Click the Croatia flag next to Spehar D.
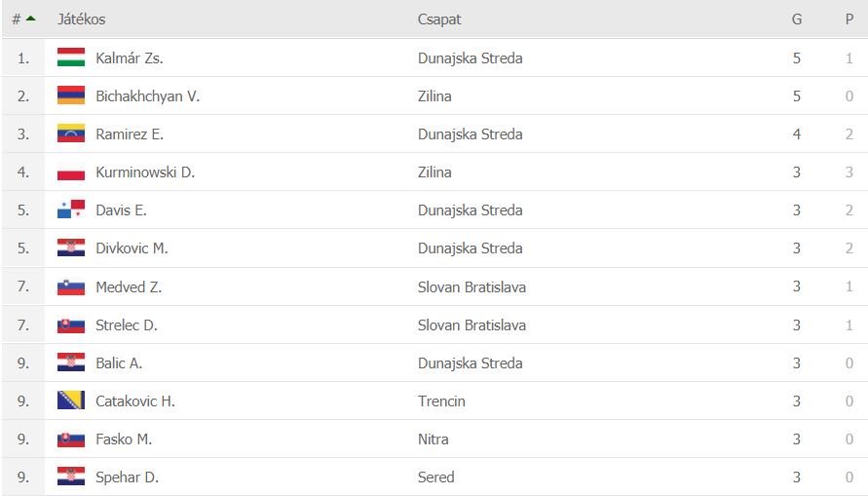This screenshot has width=868, height=496. 71,477
